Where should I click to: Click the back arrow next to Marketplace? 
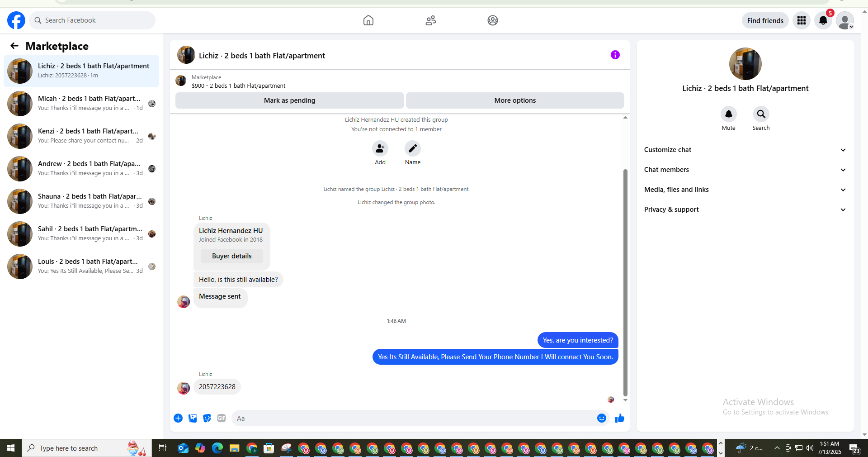14,46
